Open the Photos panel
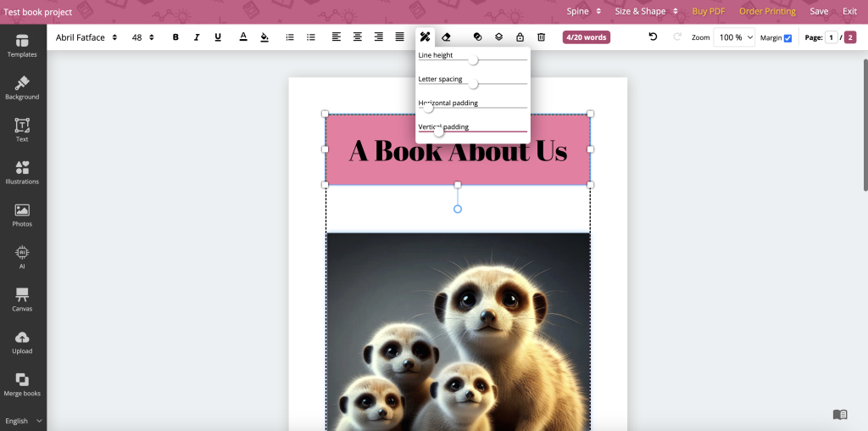Viewport: 868px width, 431px height. (22, 215)
